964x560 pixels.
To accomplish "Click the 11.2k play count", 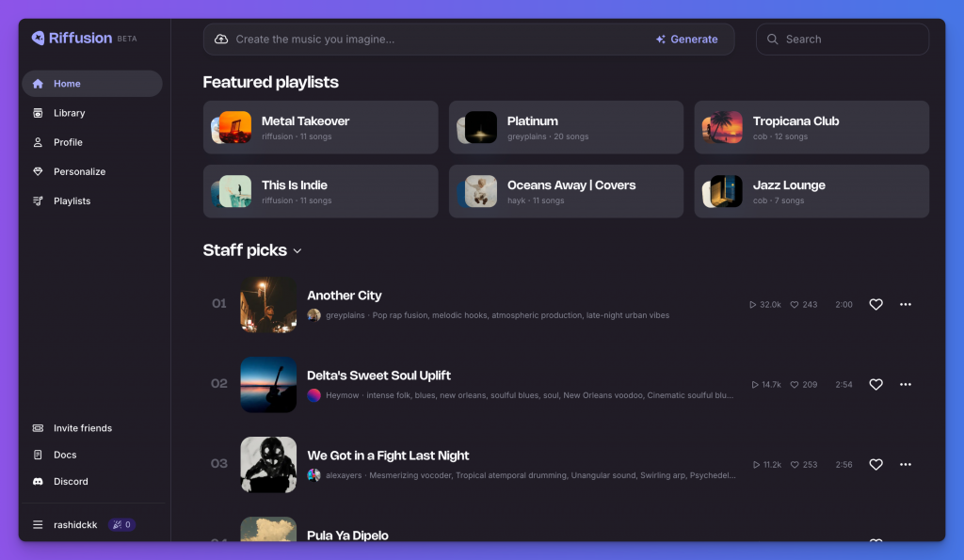I will click(767, 464).
